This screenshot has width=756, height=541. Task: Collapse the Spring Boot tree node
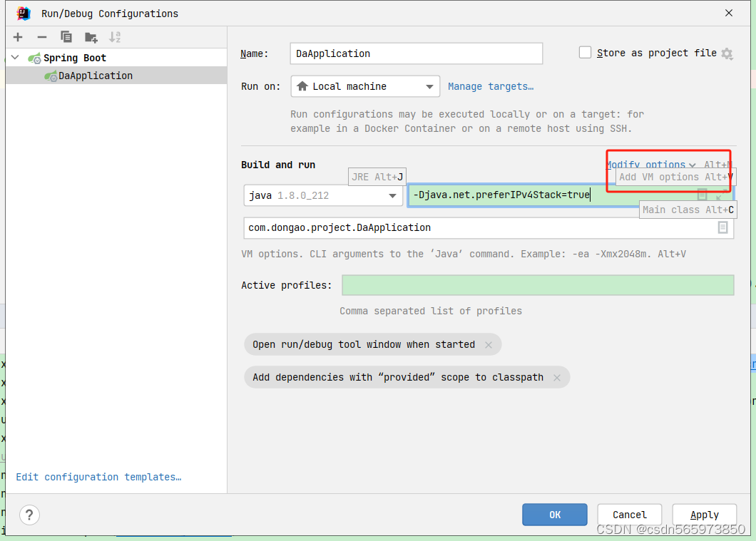pyautogui.click(x=14, y=57)
